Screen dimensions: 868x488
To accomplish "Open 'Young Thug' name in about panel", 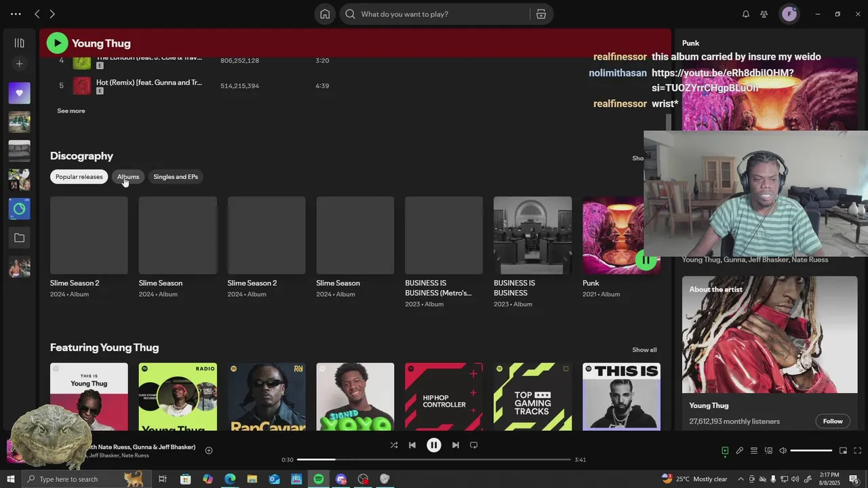I will click(709, 405).
